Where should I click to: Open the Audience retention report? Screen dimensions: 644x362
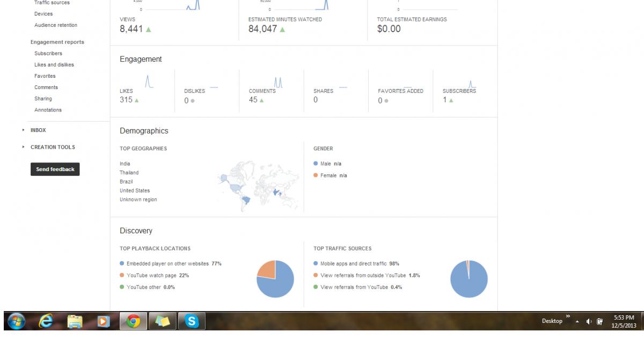(56, 25)
